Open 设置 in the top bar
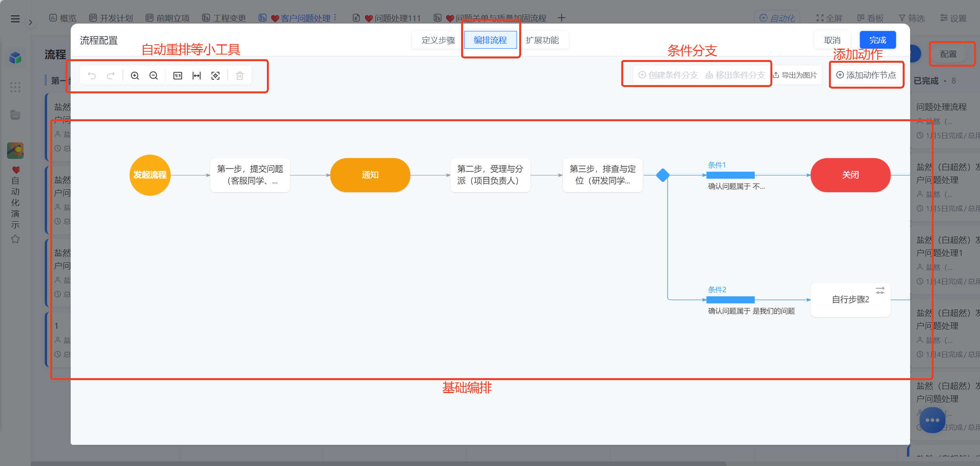The height and width of the screenshot is (466, 980). click(x=953, y=18)
